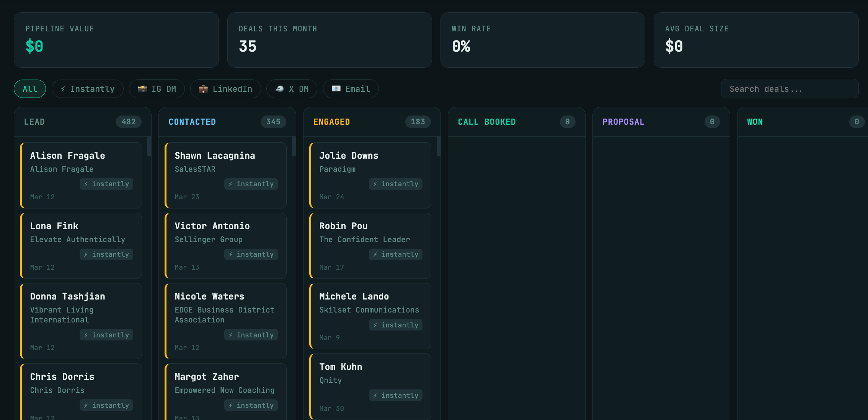Click instantly tag on Alison Fragale card

tap(106, 184)
